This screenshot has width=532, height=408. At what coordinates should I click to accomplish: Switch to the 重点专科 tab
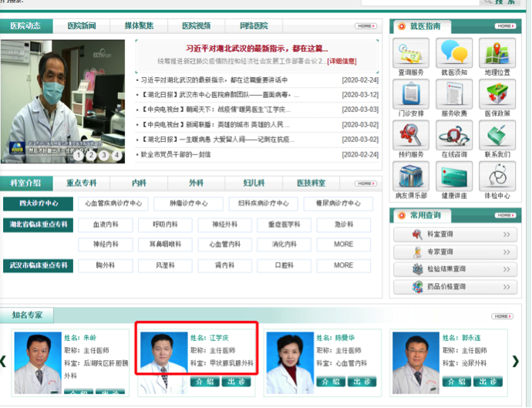click(82, 184)
